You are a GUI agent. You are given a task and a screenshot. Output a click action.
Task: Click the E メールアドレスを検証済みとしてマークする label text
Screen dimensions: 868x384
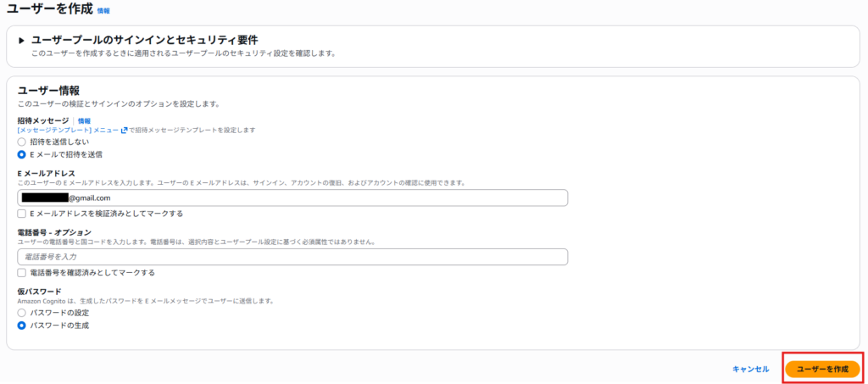106,214
